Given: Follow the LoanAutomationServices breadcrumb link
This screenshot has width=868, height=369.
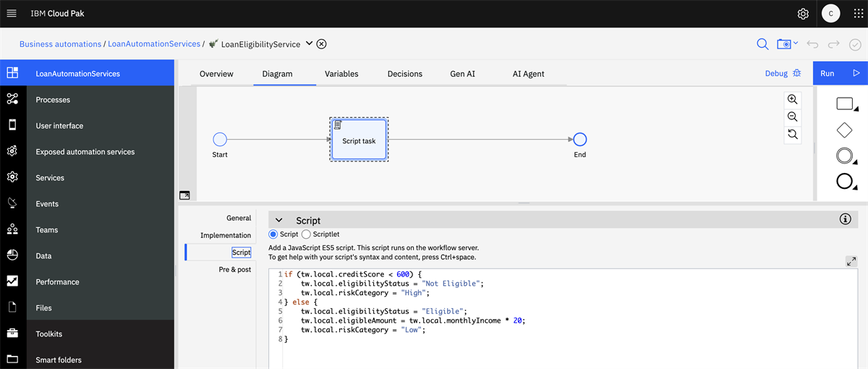Looking at the screenshot, I should (154, 44).
